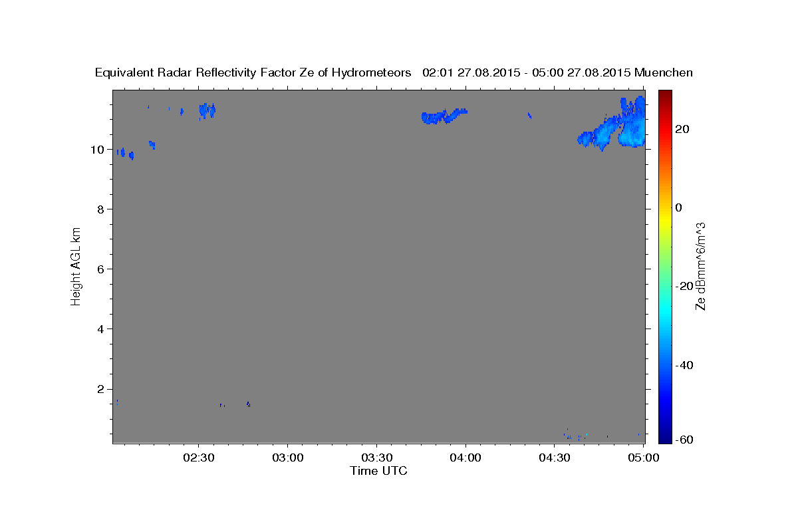Click the colorbar 20 label

coord(682,129)
